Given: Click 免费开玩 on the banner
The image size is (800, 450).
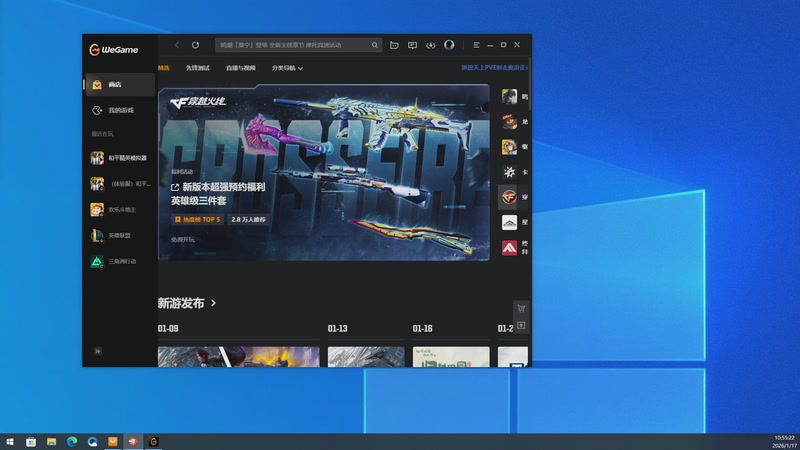Looking at the screenshot, I should click(183, 239).
